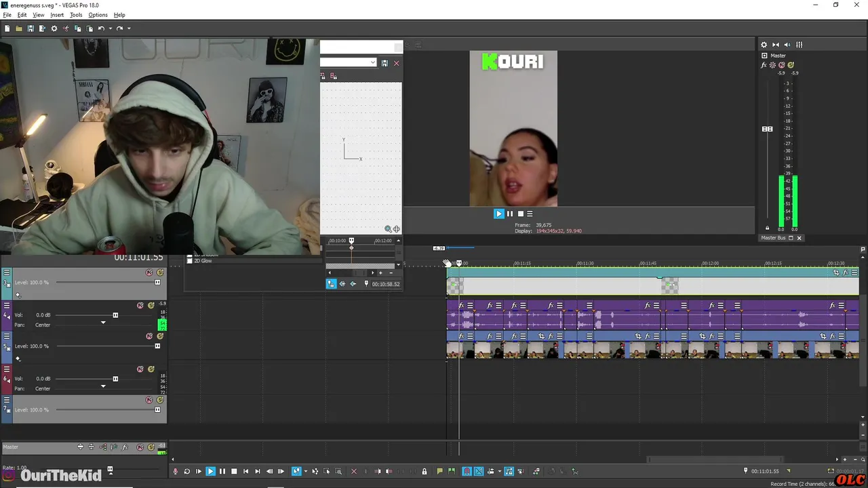The height and width of the screenshot is (488, 868).
Task: Click timeline ruler at 00:11:30
Action: pyautogui.click(x=584, y=263)
